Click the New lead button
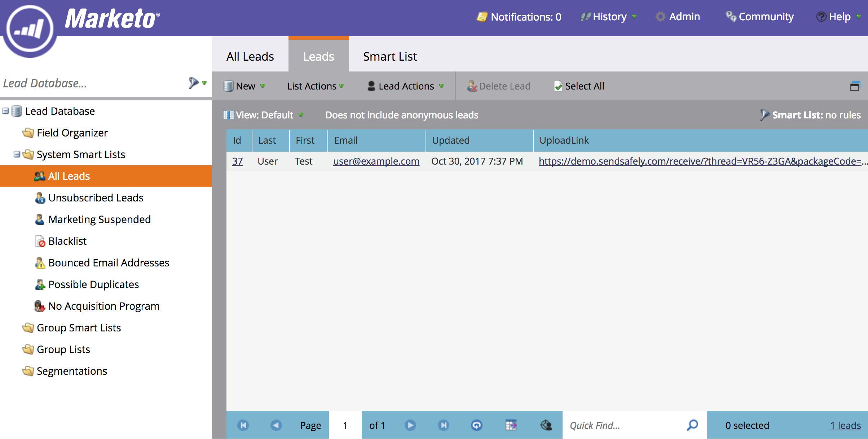The image size is (868, 439). [x=244, y=86]
